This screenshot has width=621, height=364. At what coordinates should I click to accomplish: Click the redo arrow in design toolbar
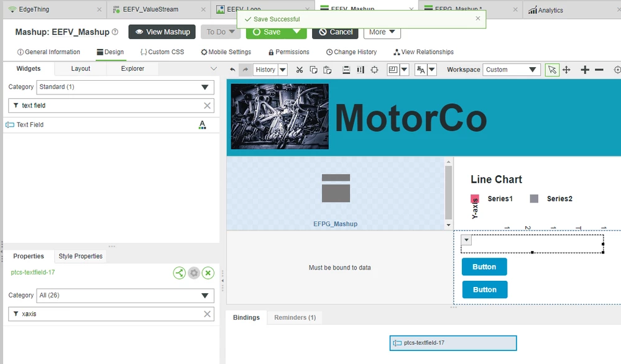246,70
